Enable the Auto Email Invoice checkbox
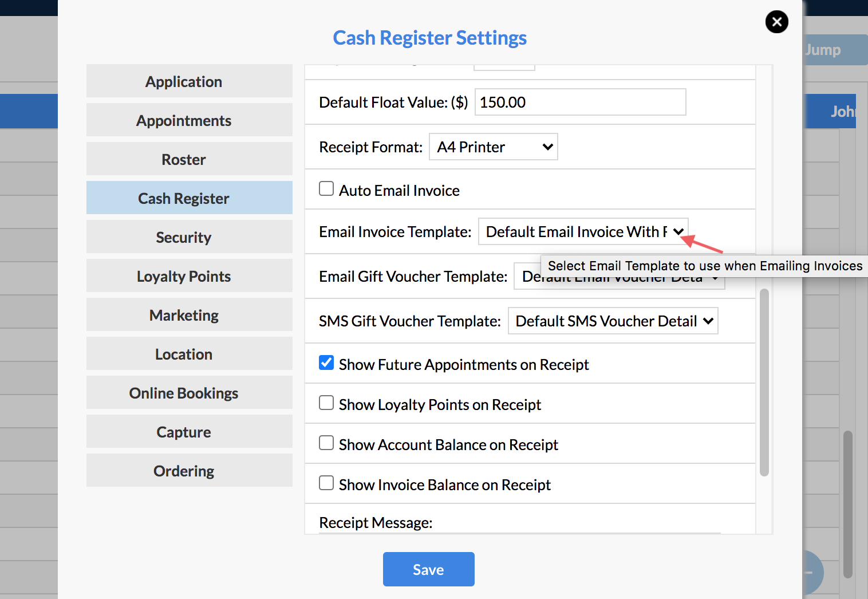Image resolution: width=868 pixels, height=599 pixels. coord(326,189)
